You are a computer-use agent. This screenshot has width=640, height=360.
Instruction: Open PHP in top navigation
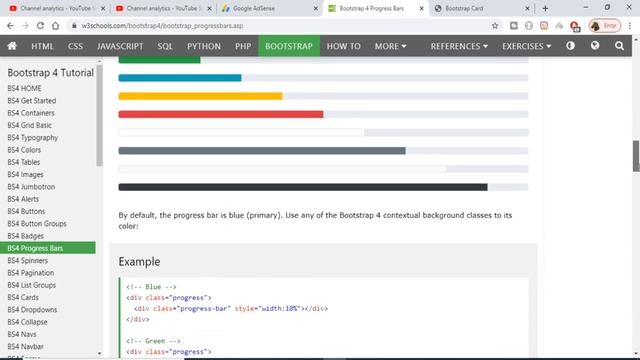[x=243, y=46]
